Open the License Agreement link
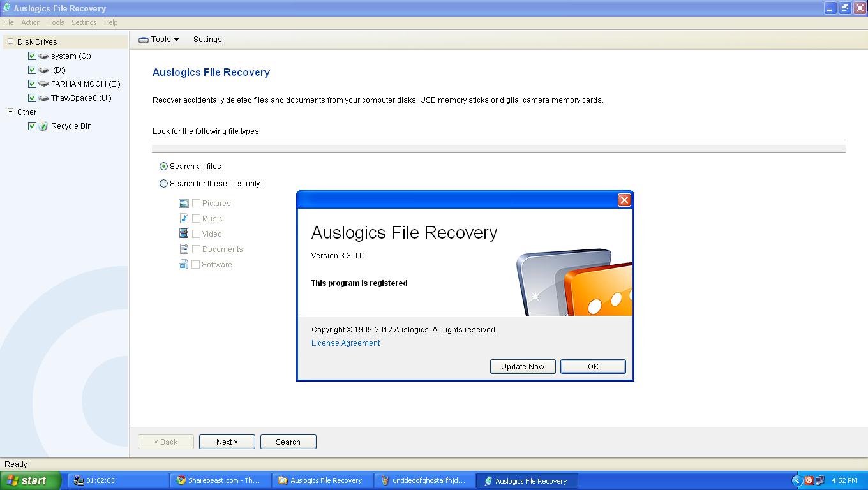Image resolution: width=868 pixels, height=490 pixels. (345, 343)
